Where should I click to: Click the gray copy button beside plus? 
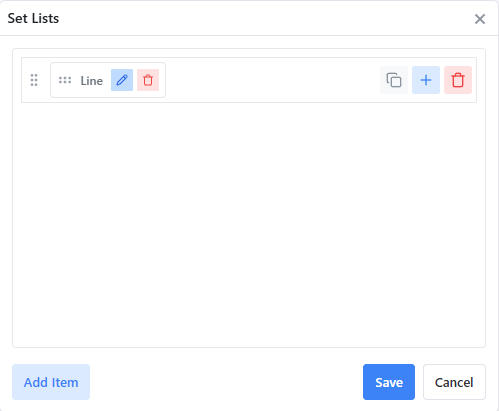tap(394, 80)
